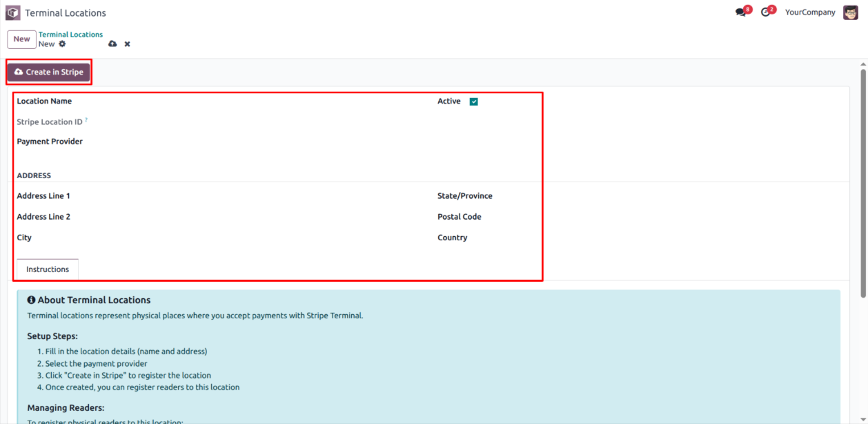
Task: Click the gear actions icon beside New
Action: click(62, 44)
